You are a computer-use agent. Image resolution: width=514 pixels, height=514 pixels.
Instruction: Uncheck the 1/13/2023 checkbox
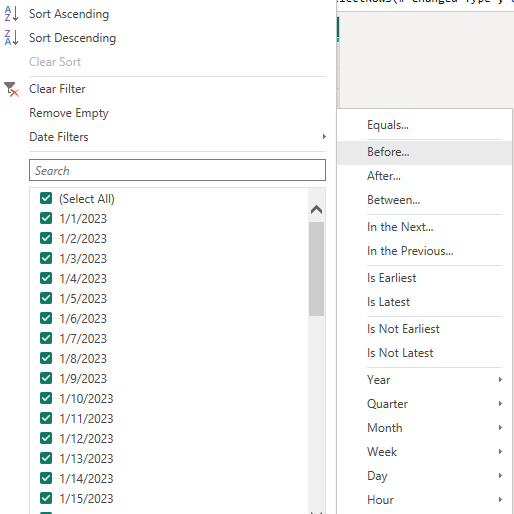tap(46, 458)
